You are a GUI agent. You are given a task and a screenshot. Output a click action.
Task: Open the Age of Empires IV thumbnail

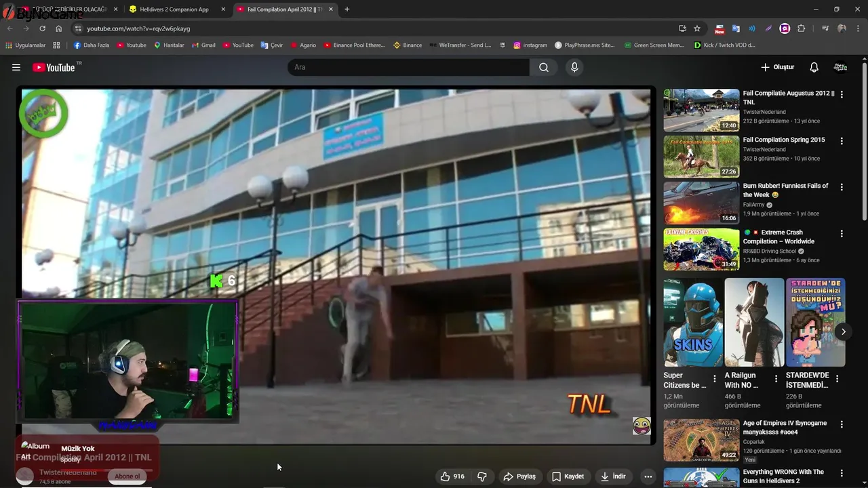pos(701,440)
